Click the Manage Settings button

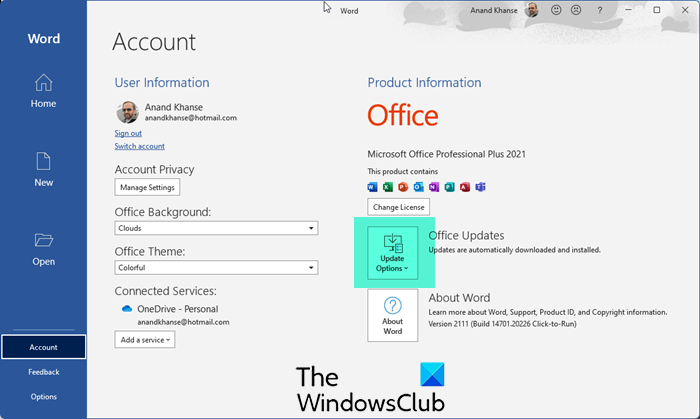[x=147, y=187]
